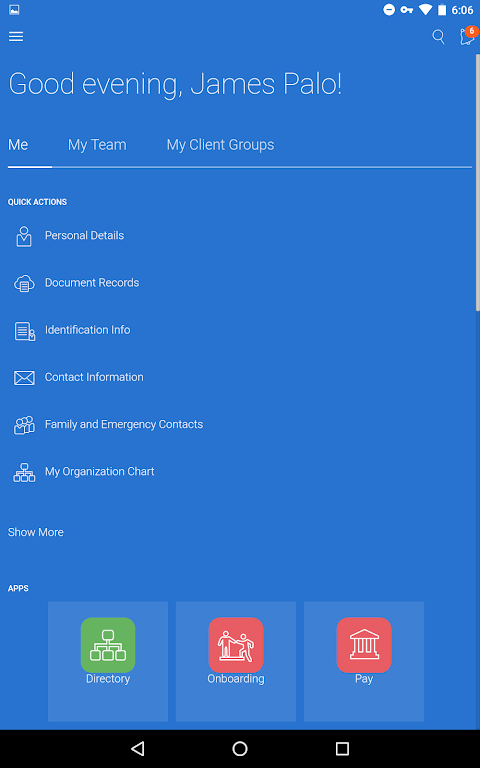This screenshot has width=480, height=768.
Task: Open Family and Emergency Contacts
Action: [124, 424]
